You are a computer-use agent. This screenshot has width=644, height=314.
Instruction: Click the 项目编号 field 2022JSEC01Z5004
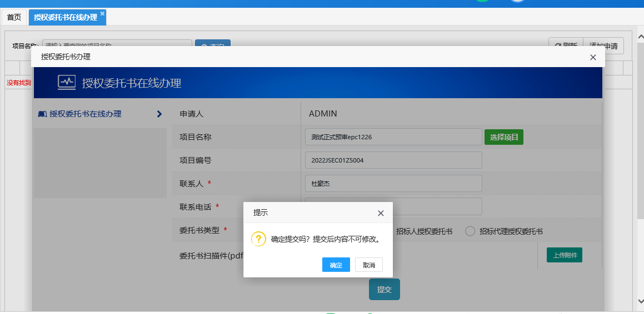pyautogui.click(x=393, y=160)
